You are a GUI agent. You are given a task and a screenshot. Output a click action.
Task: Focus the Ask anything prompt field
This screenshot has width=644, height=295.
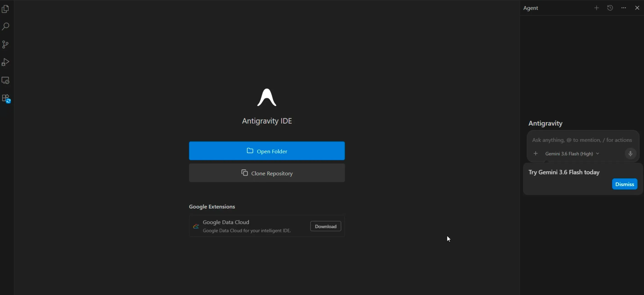(x=582, y=140)
